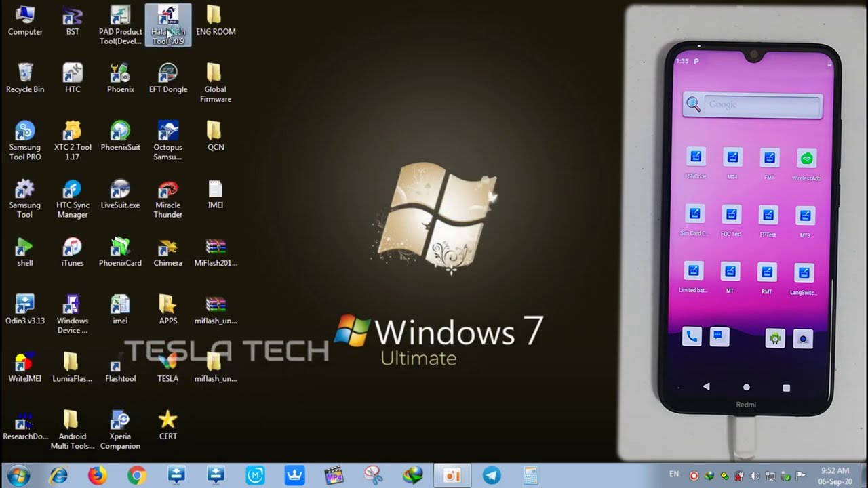
Task: Open the Telegram taskbar icon
Action: 492,476
